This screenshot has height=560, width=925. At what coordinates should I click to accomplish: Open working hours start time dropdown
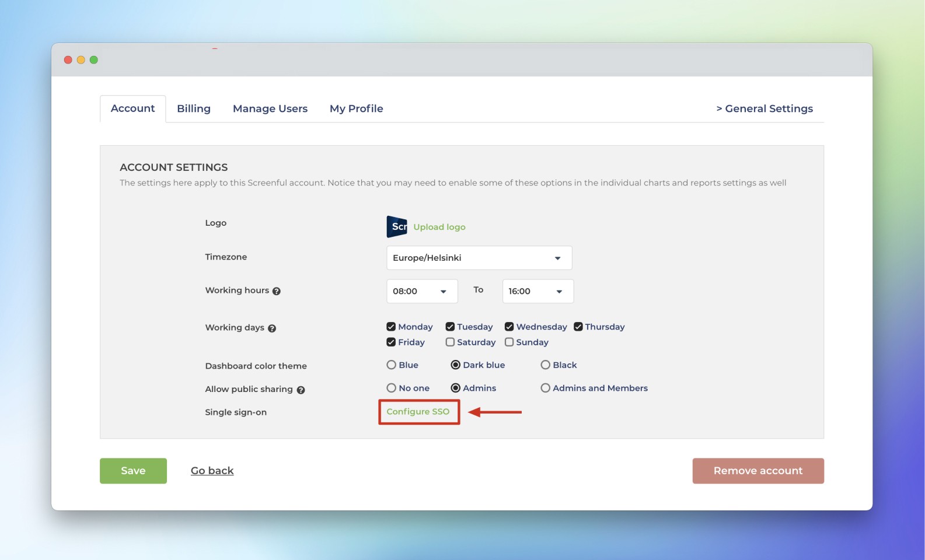pyautogui.click(x=422, y=291)
